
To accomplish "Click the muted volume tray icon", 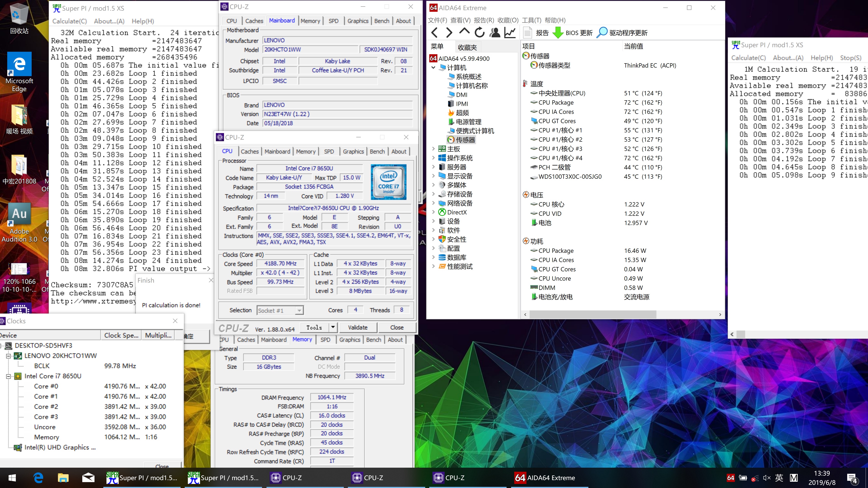I will pos(767,478).
